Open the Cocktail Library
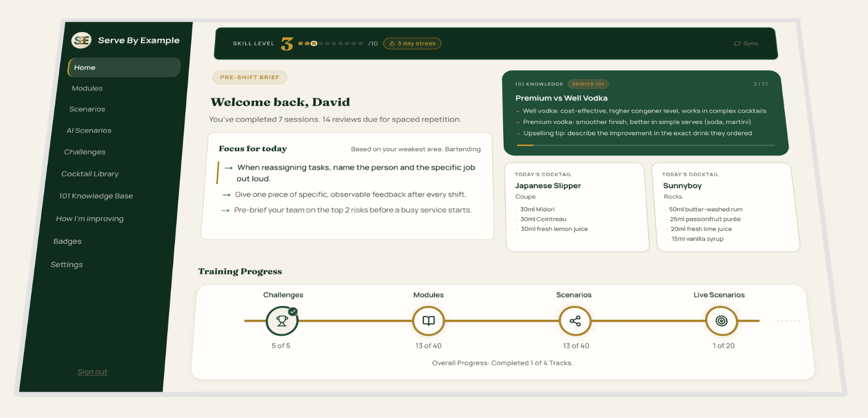 [x=90, y=174]
